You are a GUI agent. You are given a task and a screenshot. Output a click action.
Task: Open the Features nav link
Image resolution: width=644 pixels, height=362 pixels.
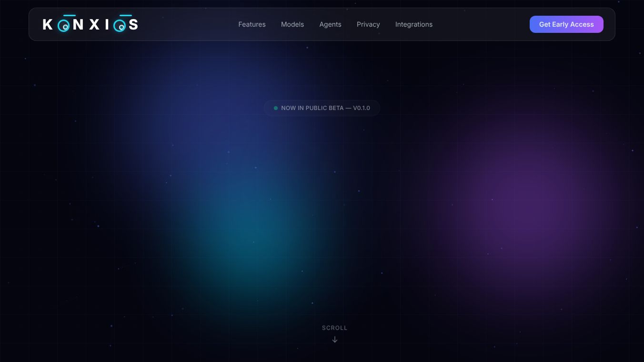tap(252, 24)
